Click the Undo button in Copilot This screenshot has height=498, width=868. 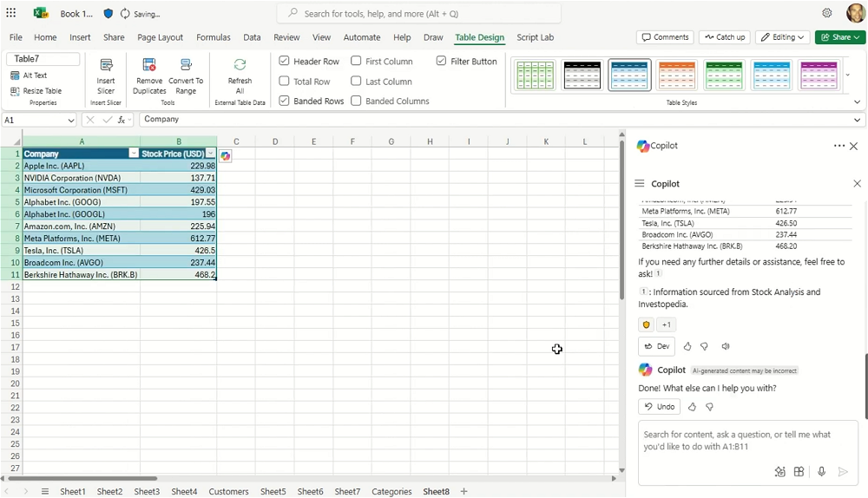click(660, 407)
